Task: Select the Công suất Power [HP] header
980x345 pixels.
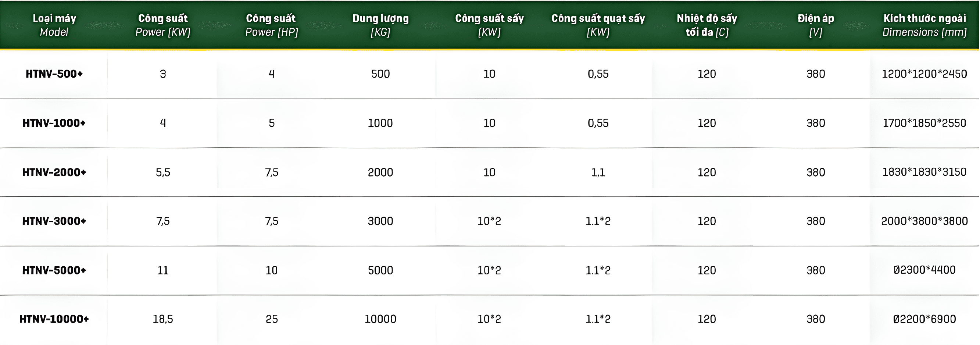Action: point(271,25)
